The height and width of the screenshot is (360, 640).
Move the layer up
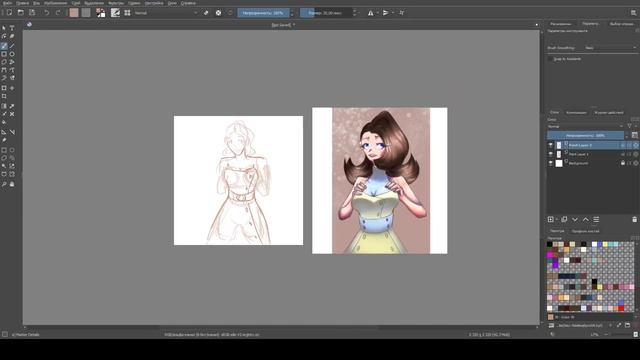point(585,220)
